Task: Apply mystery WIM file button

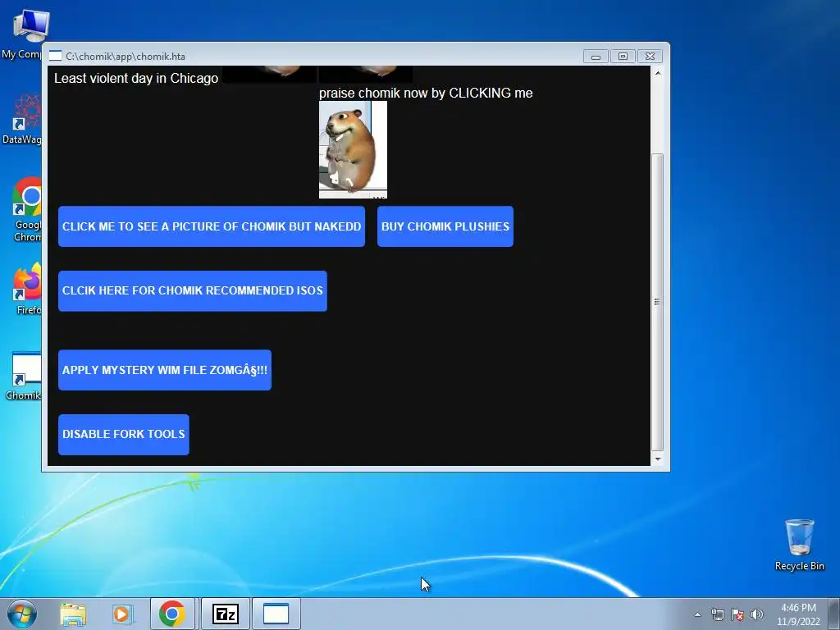Action: pos(164,370)
